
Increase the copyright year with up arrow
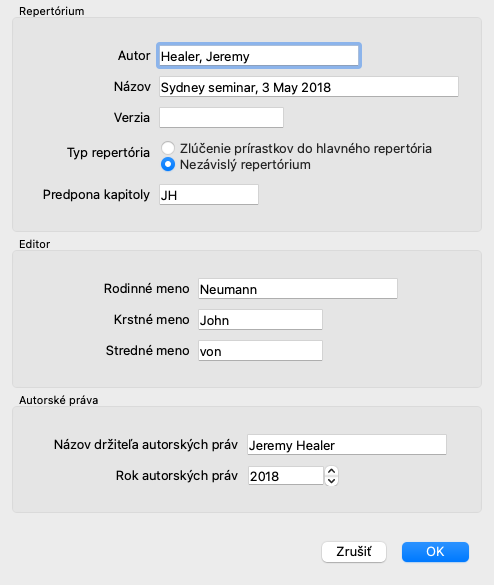[331, 472]
